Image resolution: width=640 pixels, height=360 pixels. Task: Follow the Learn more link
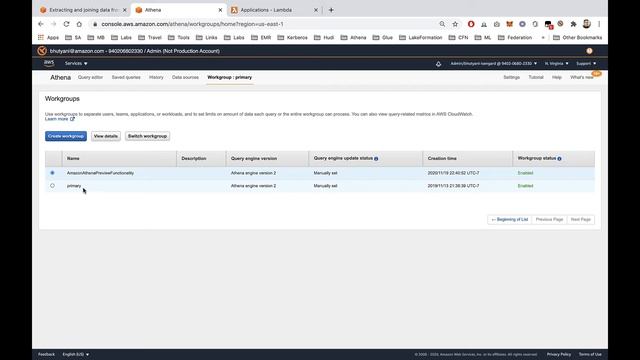click(x=60, y=119)
